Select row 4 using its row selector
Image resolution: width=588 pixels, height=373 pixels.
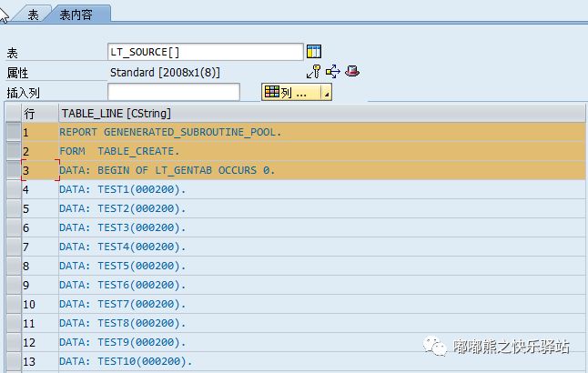tap(14, 189)
